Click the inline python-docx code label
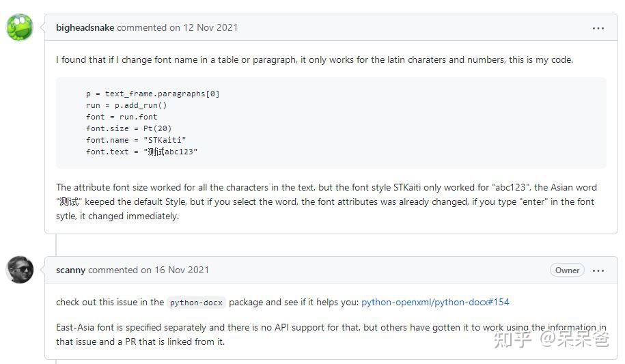The image size is (625, 364). (x=197, y=303)
